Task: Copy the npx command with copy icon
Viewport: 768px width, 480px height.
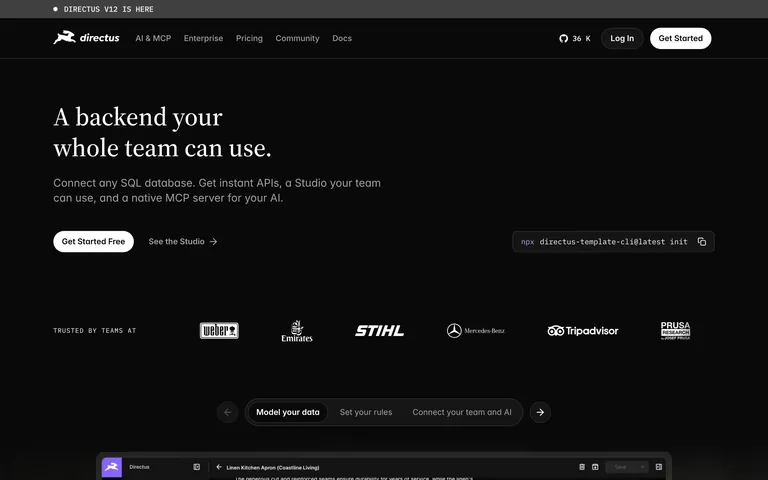Action: [702, 241]
